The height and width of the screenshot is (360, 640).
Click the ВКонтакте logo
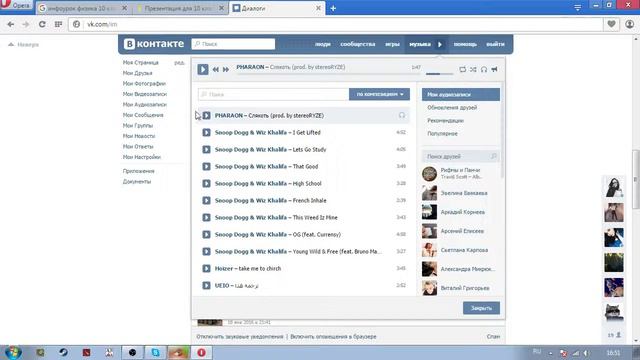click(154, 44)
